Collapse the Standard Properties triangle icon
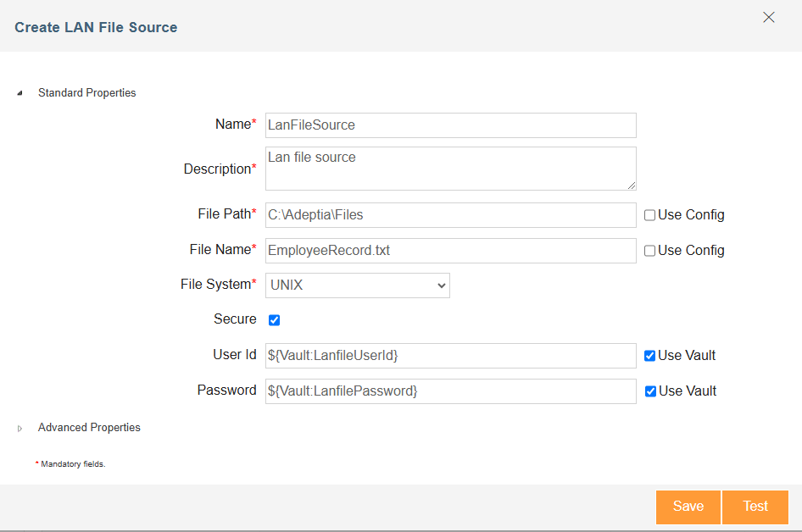 tap(20, 93)
